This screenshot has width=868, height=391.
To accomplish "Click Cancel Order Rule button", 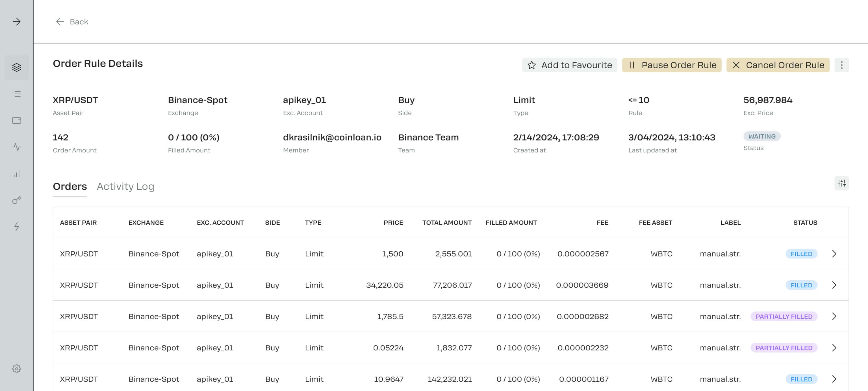I will (778, 65).
